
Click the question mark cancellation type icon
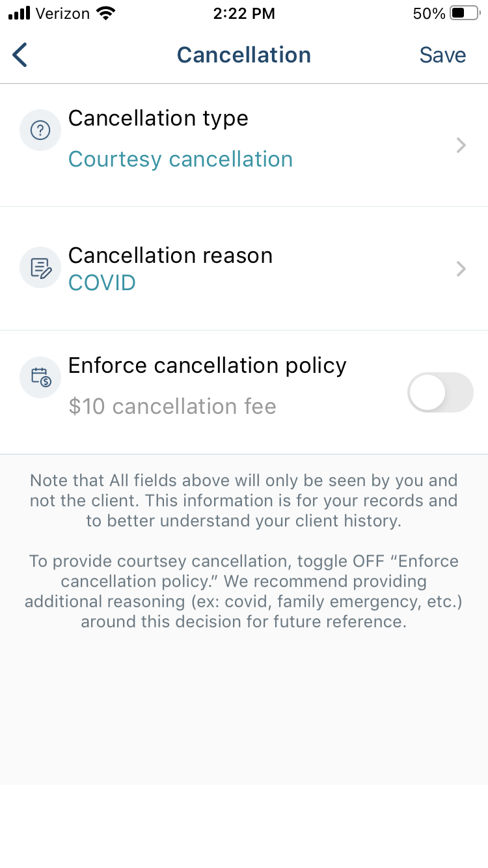(40, 131)
